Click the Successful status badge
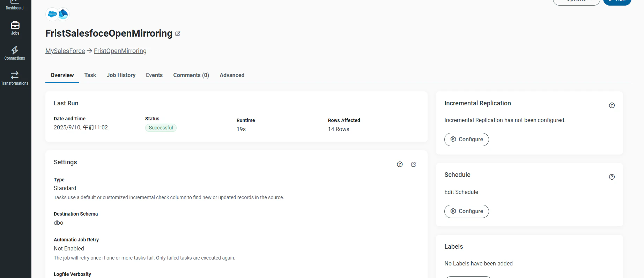Screen dimensions: 644x278 click(x=161, y=128)
